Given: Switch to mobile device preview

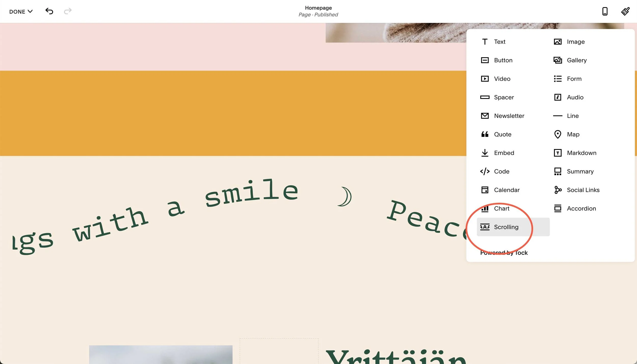Looking at the screenshot, I should point(605,11).
